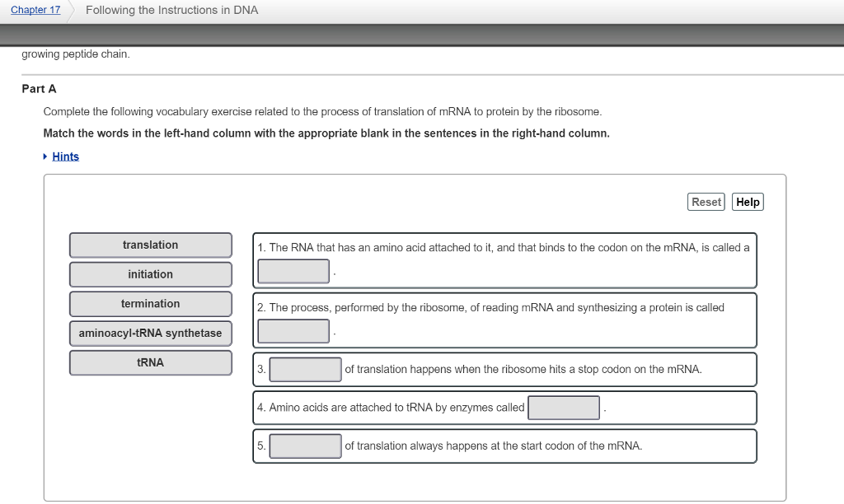Expand the Hints section
The image size is (844, 504).
tap(65, 156)
